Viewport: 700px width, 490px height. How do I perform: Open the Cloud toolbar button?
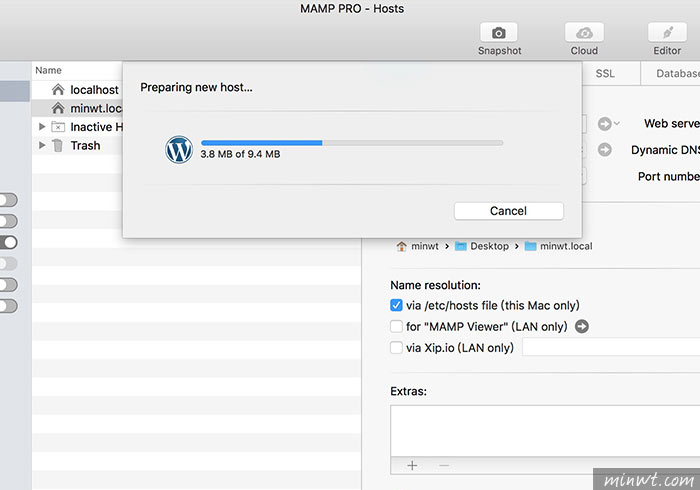[x=584, y=33]
